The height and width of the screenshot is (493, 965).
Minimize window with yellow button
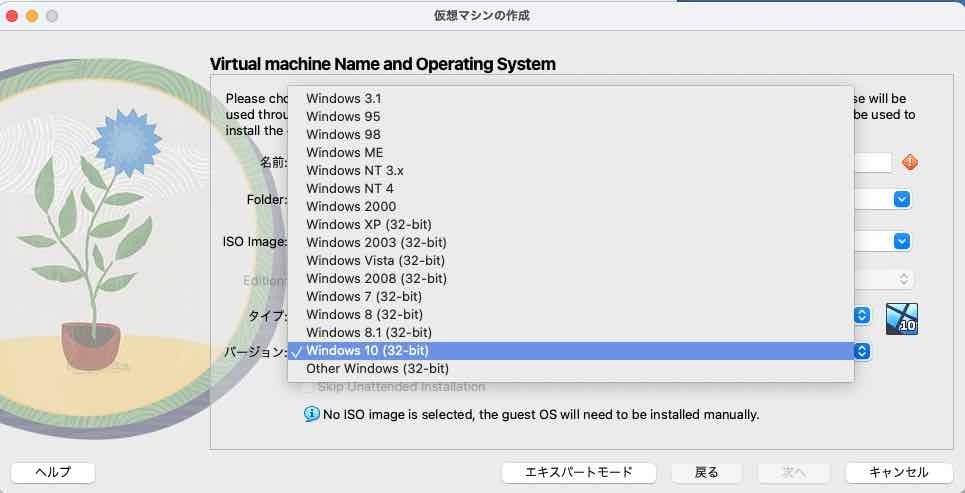(x=32, y=16)
